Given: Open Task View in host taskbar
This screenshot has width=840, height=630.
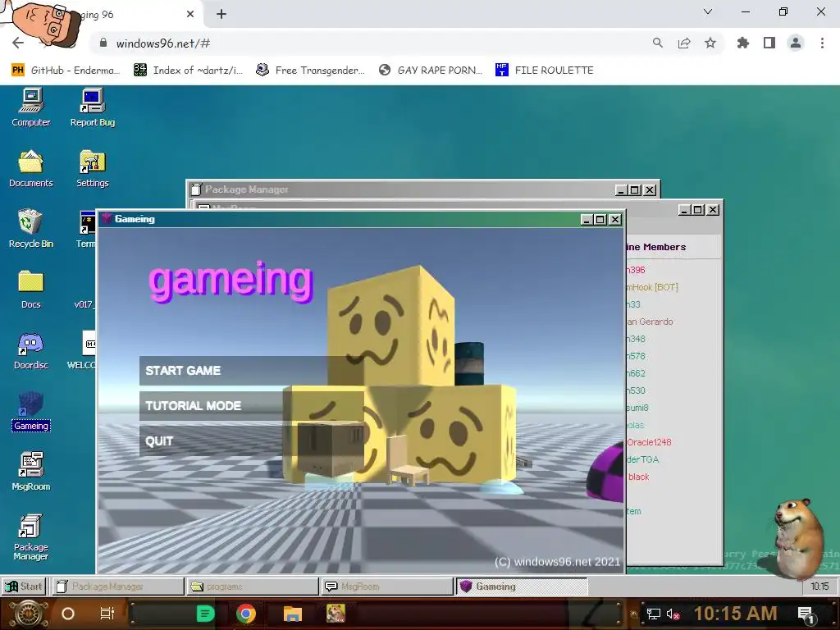Looking at the screenshot, I should click(x=107, y=614).
